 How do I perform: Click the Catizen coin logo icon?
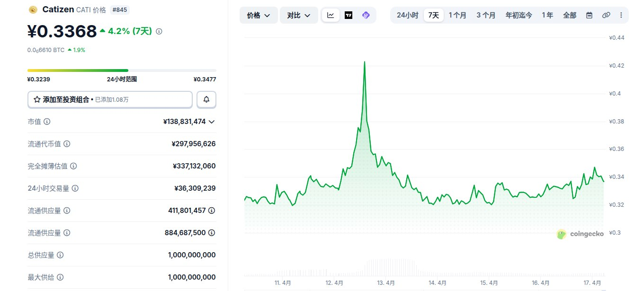33,9
